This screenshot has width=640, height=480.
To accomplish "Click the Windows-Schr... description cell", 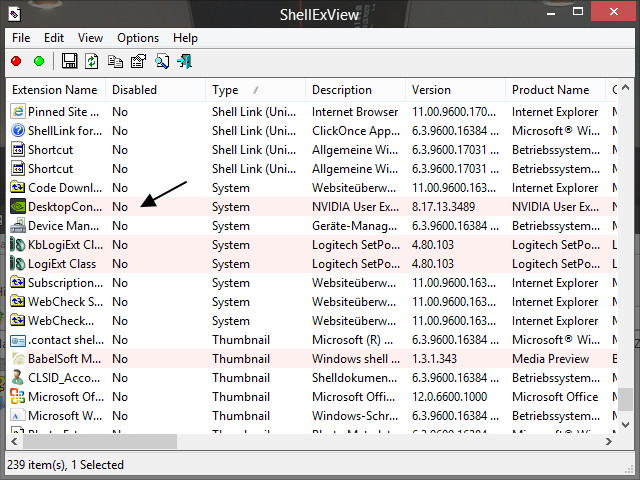I will point(355,416).
